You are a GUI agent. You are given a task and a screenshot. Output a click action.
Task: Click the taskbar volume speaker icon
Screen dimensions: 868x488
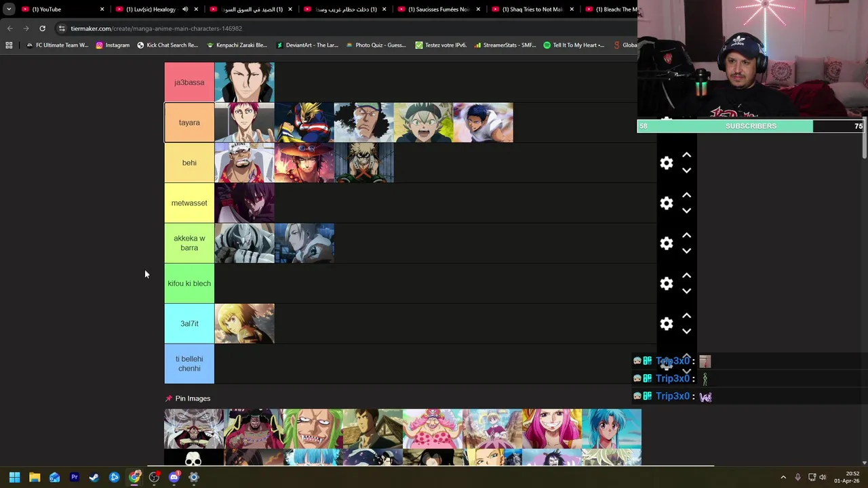(823, 477)
